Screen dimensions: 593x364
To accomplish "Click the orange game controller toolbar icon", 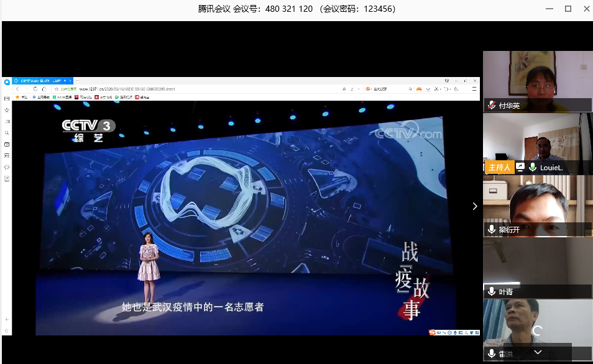I will 419,89.
